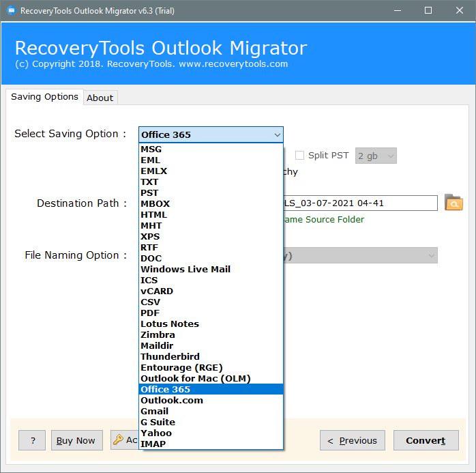The width and height of the screenshot is (476, 473).
Task: Pick ICS from saving options
Action: (x=211, y=281)
